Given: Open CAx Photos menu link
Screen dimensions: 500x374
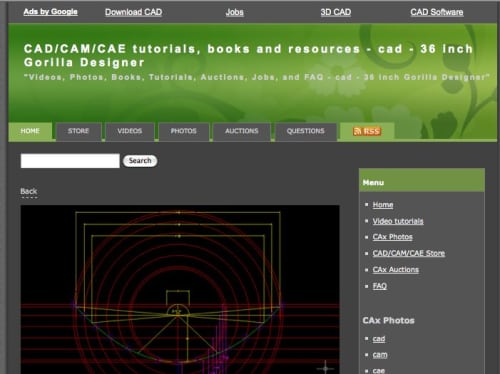Looking at the screenshot, I should pyautogui.click(x=392, y=237).
